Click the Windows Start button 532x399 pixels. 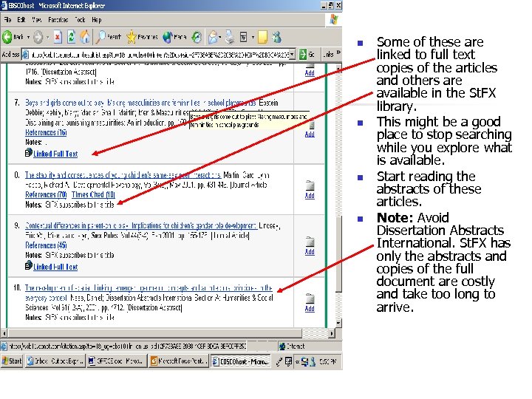click(x=12, y=361)
